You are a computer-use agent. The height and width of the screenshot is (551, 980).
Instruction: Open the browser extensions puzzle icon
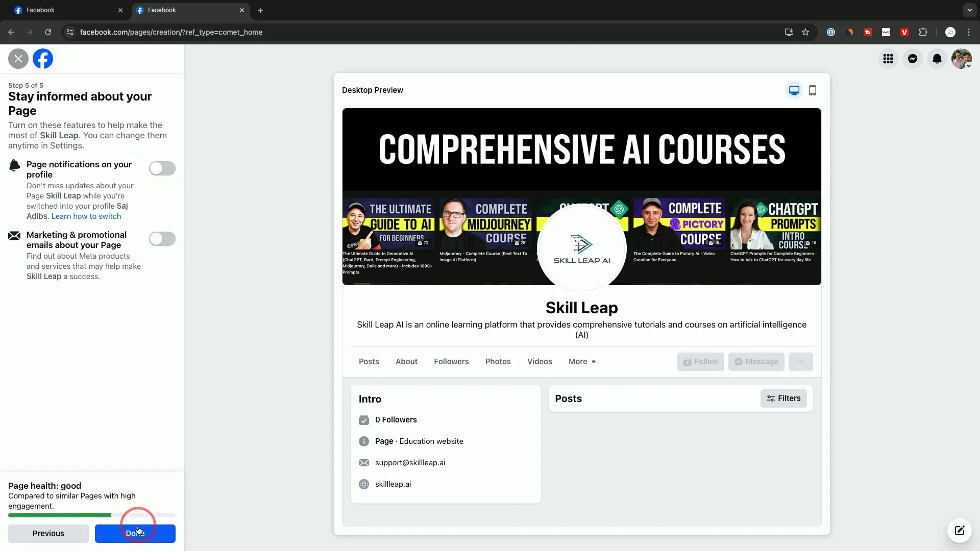[x=923, y=32]
